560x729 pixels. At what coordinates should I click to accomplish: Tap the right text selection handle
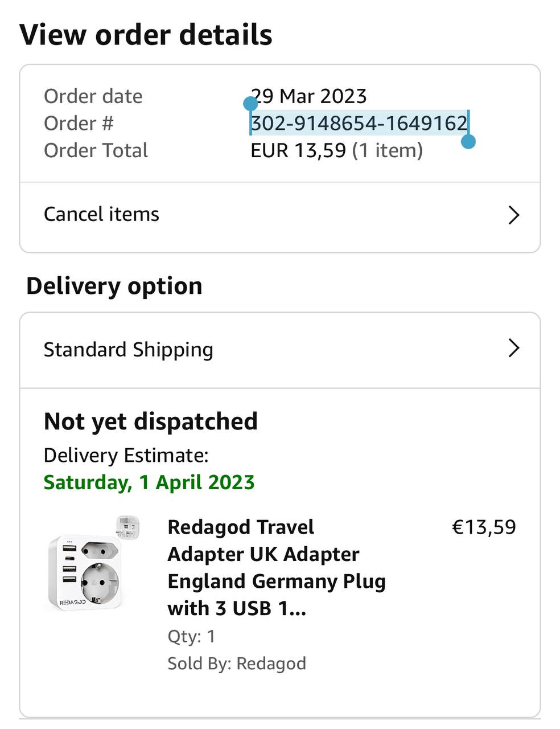tap(468, 141)
